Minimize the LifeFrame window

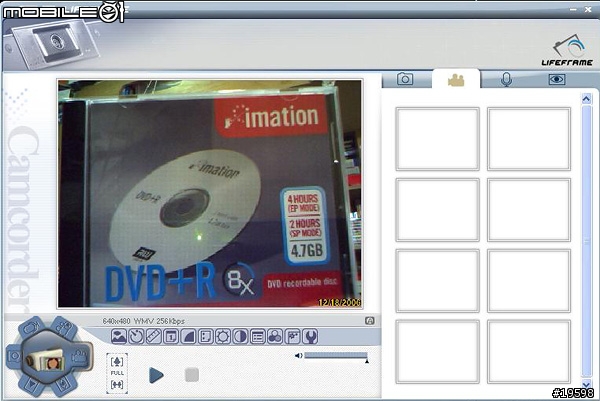(573, 9)
